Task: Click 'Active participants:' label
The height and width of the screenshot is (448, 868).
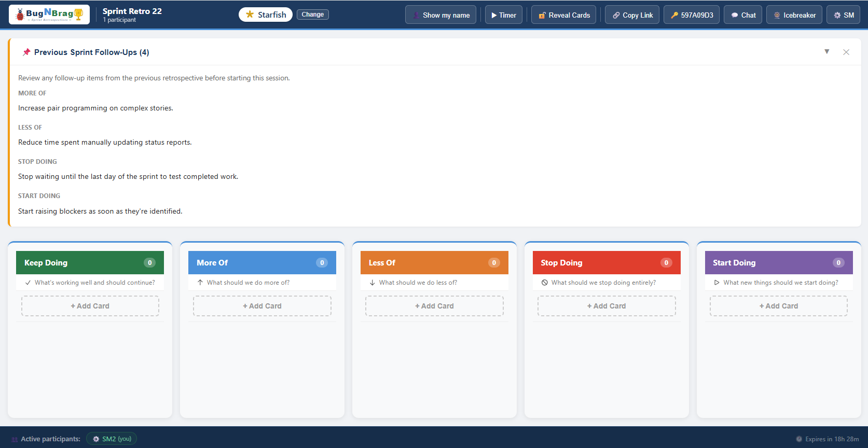Action: tap(50, 439)
